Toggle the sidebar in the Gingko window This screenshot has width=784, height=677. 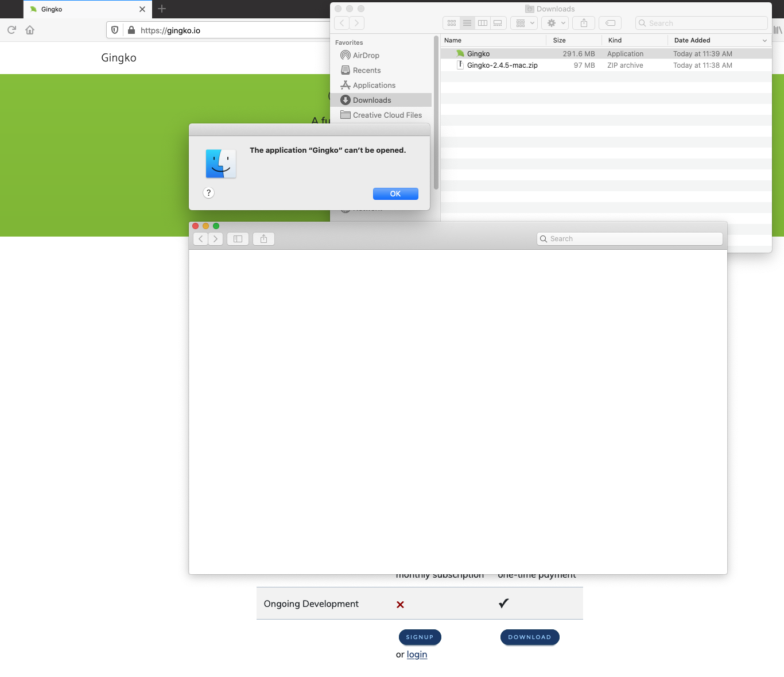pos(238,238)
